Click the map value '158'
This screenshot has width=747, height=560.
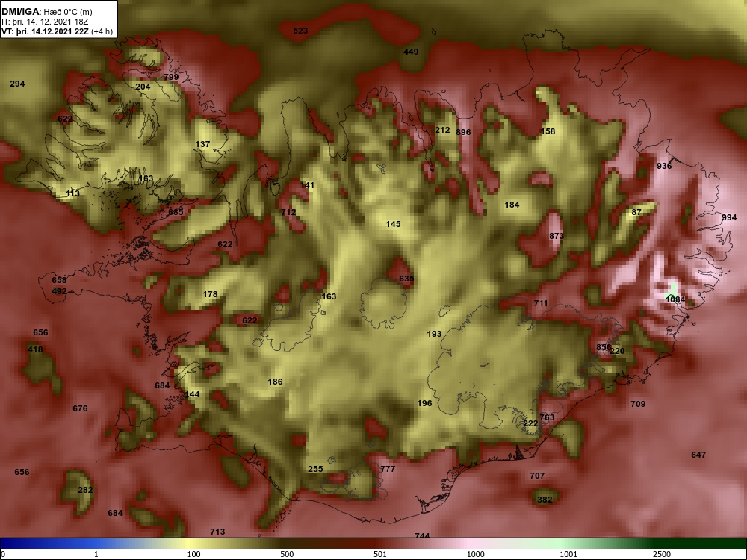click(548, 131)
